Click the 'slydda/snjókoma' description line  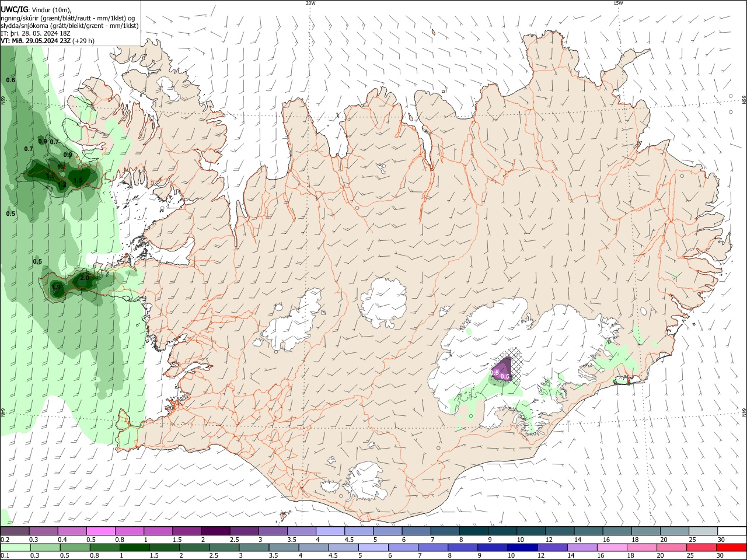[x=69, y=26]
